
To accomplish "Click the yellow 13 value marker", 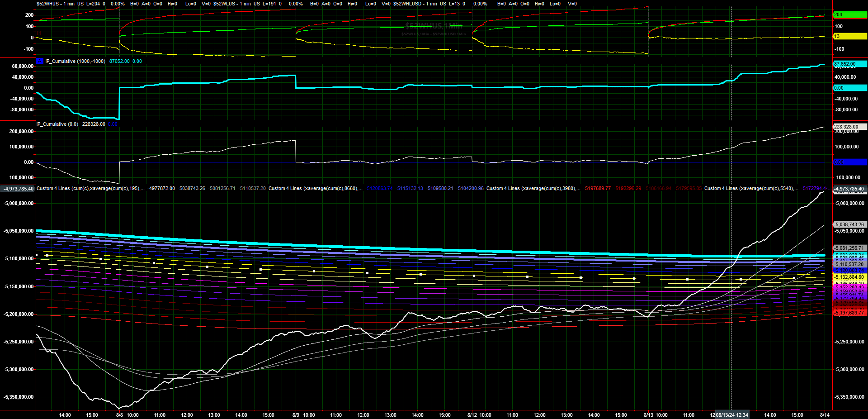I will click(849, 37).
